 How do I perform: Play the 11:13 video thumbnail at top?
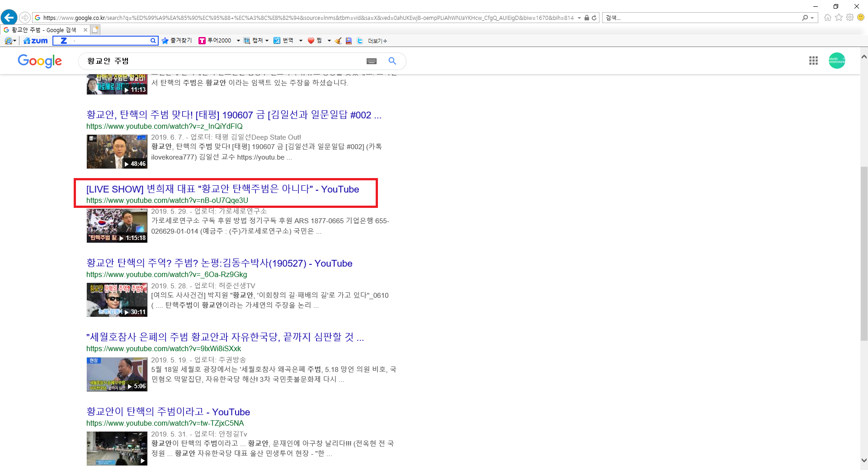[x=117, y=85]
